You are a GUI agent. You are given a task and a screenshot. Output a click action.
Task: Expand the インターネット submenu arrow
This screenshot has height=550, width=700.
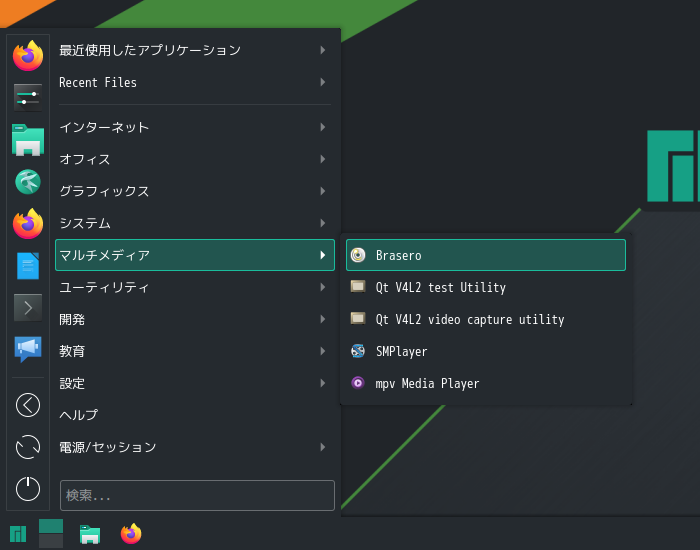(323, 127)
